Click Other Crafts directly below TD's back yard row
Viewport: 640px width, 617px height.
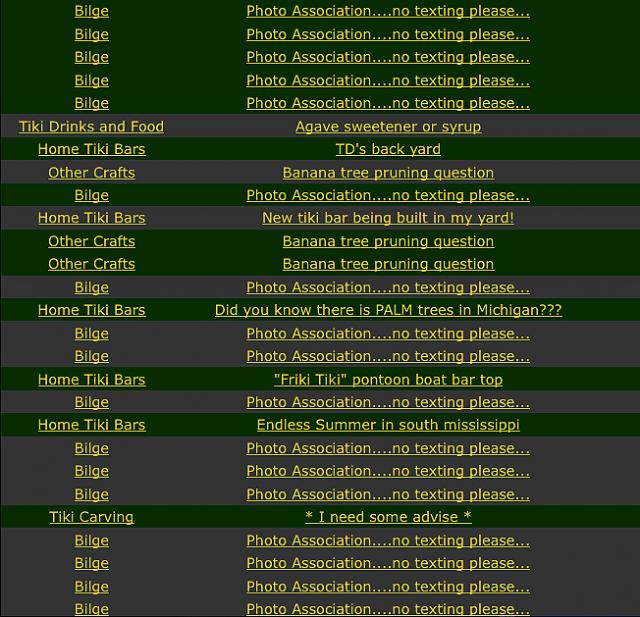pyautogui.click(x=91, y=172)
